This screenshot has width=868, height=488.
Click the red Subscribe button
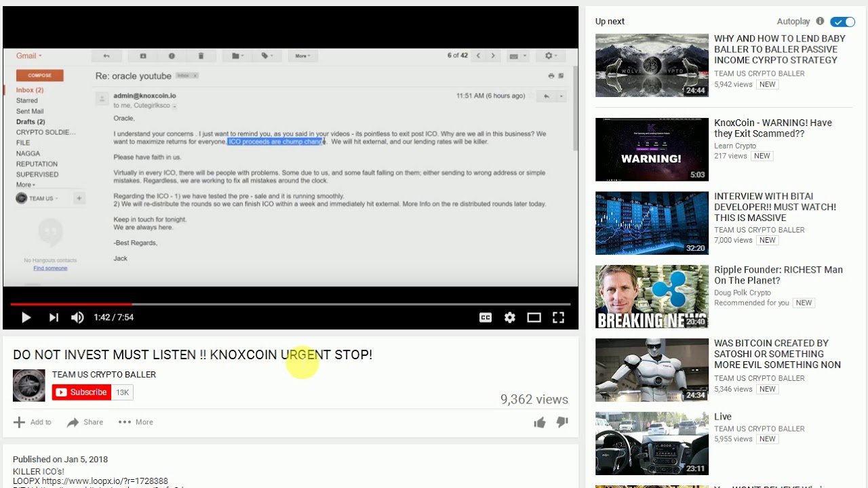tap(81, 392)
